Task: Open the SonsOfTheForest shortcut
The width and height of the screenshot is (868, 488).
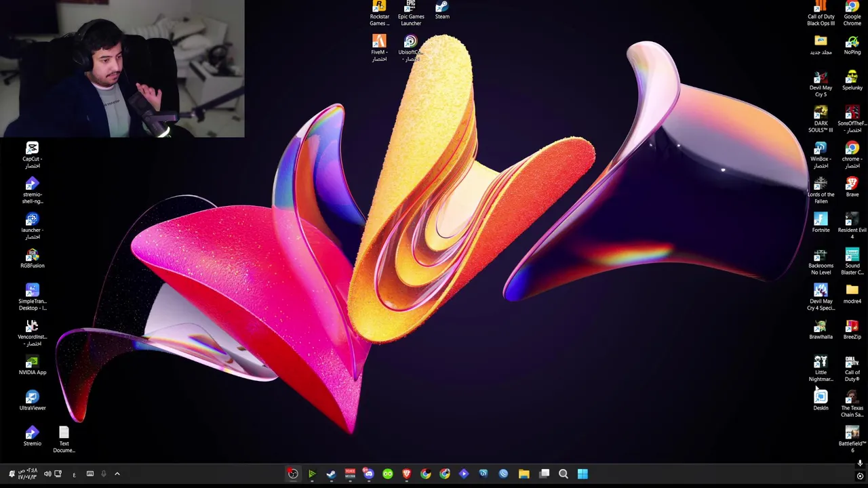Action: click(852, 119)
